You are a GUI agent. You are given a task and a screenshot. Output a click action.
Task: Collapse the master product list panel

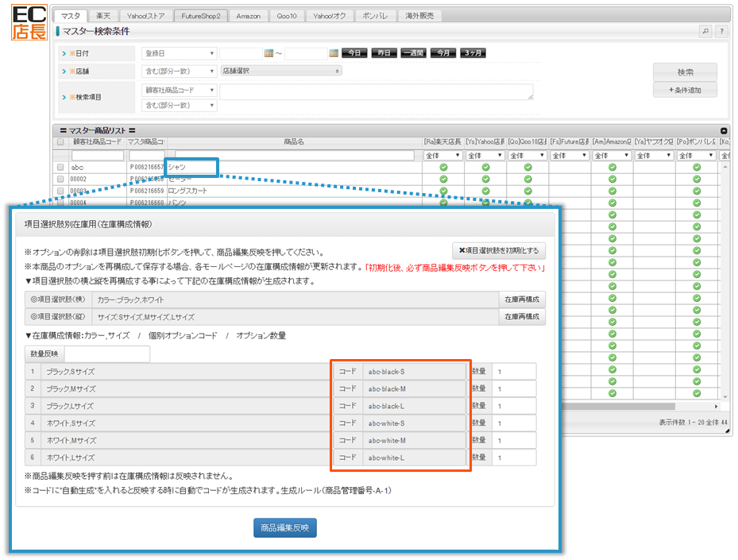[x=724, y=130]
